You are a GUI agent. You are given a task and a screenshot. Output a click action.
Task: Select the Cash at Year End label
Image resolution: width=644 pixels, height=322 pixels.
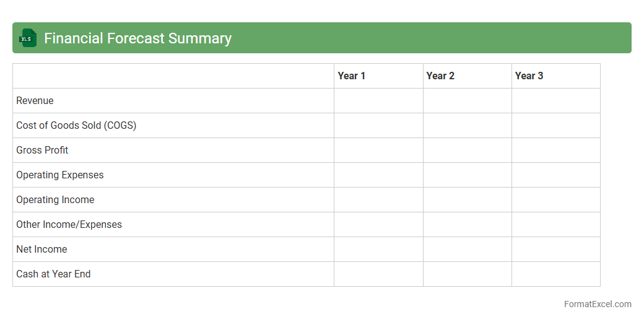pyautogui.click(x=53, y=274)
